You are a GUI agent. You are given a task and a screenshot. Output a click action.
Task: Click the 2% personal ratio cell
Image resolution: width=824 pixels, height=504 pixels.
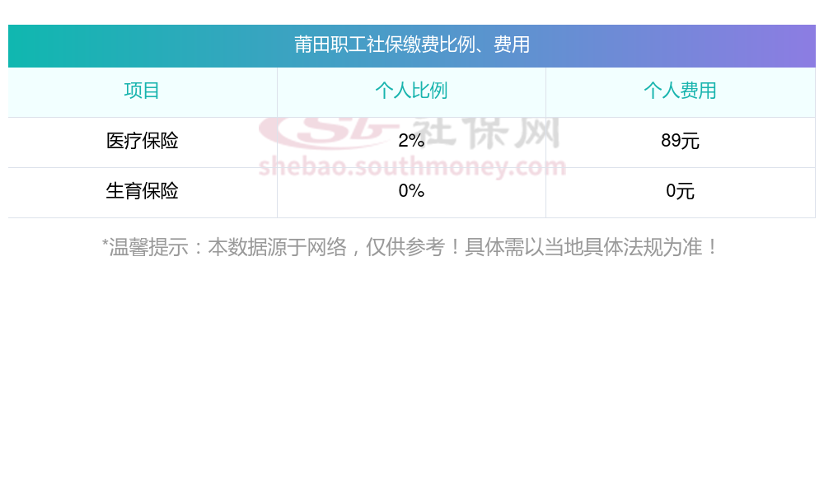coord(411,142)
